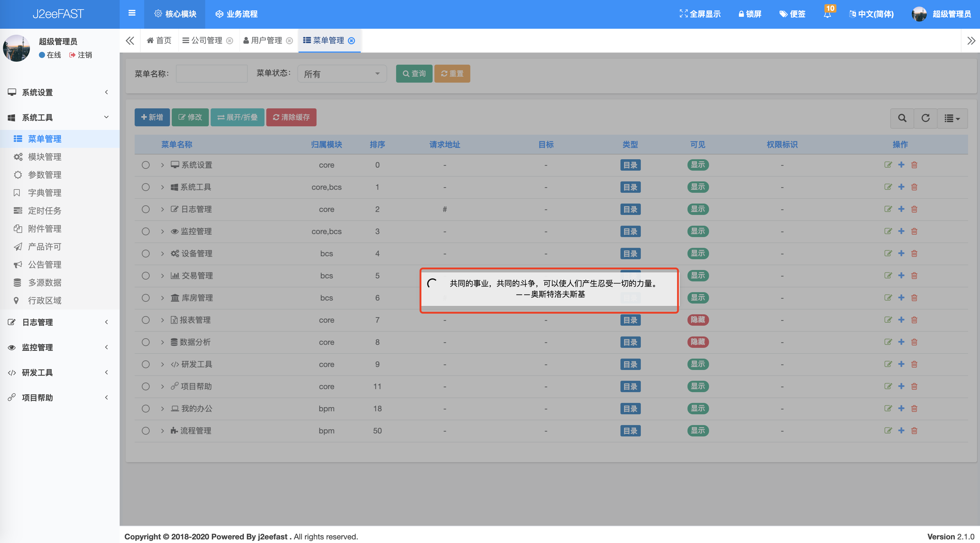Delete the 报表管理 row with the trash icon
The height and width of the screenshot is (543, 980).
pos(914,320)
